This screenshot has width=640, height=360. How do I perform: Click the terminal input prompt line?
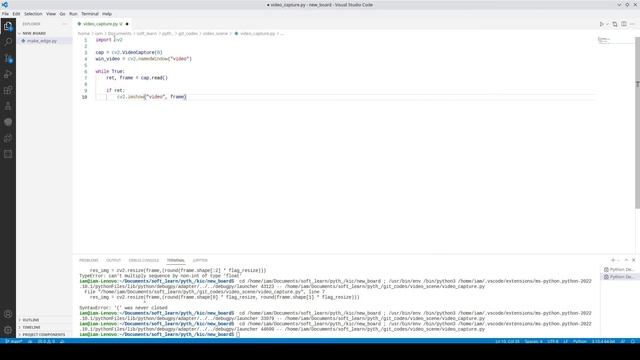[x=159, y=334]
